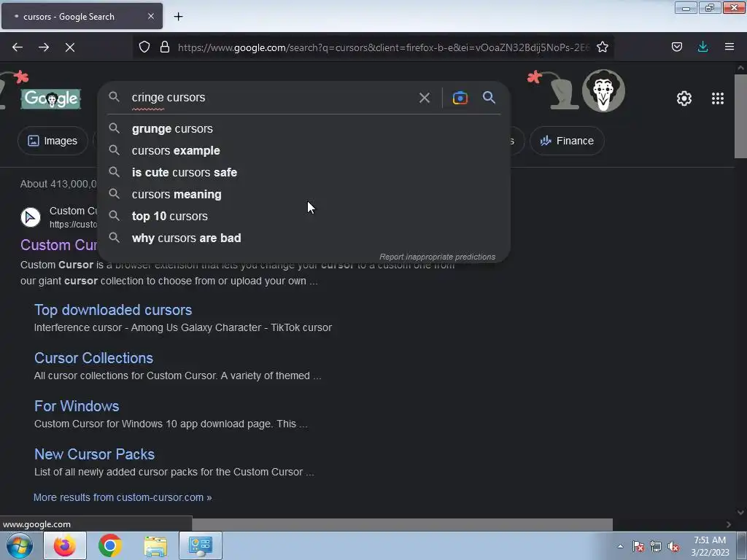Screen dimensions: 747x560
Task: Open the control panel taskbar window
Action: (201, 545)
